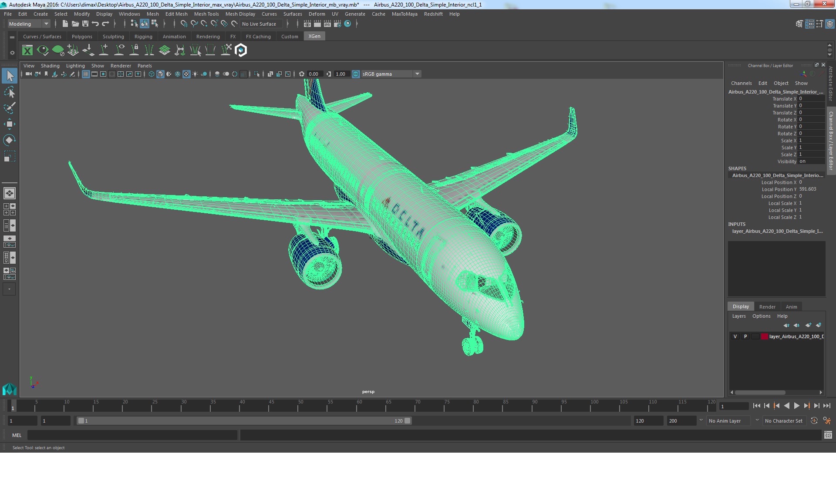Viewport: 836px width, 504px height.
Task: Click Move layer up icon
Action: click(786, 325)
